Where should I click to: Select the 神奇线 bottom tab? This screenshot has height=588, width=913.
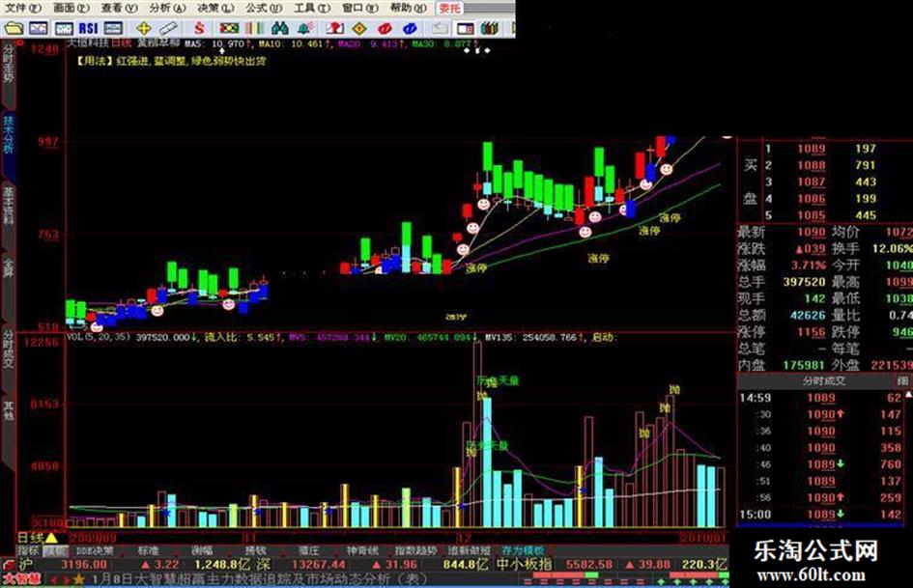pos(362,550)
